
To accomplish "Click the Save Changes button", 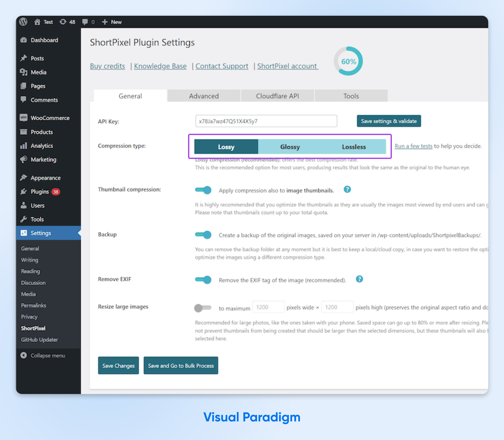I will pos(118,365).
